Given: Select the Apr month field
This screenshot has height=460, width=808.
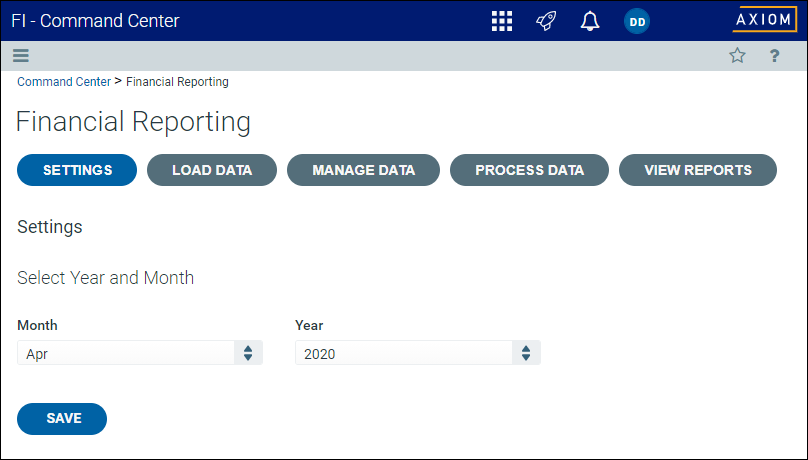Looking at the screenshot, I should [140, 353].
